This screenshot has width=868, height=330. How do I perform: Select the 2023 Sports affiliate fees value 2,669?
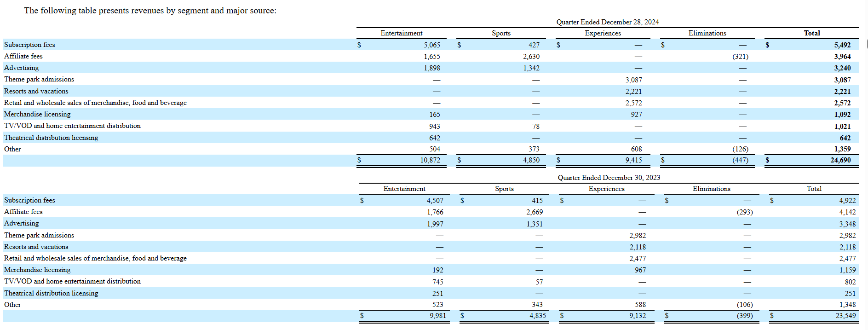tap(534, 212)
